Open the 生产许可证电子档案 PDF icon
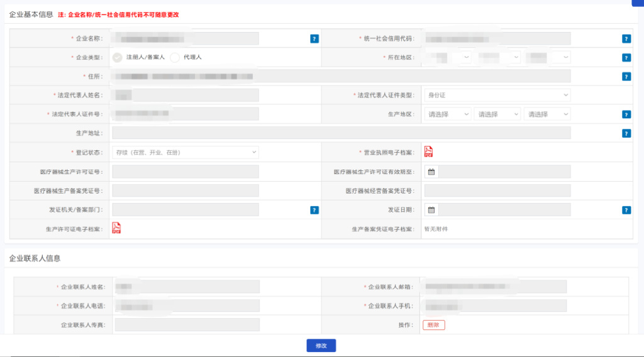644x357 pixels. pyautogui.click(x=116, y=228)
